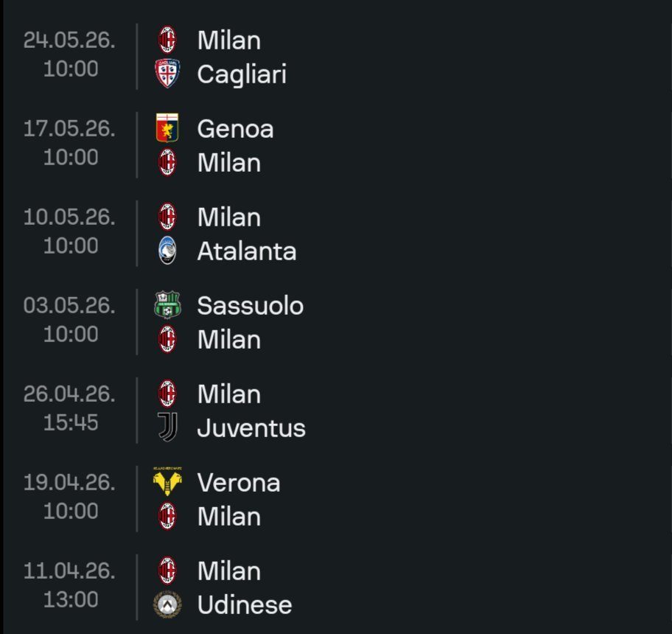Click the Sassuolo club crest
Viewport: 672px width, 634px height.
(x=167, y=305)
